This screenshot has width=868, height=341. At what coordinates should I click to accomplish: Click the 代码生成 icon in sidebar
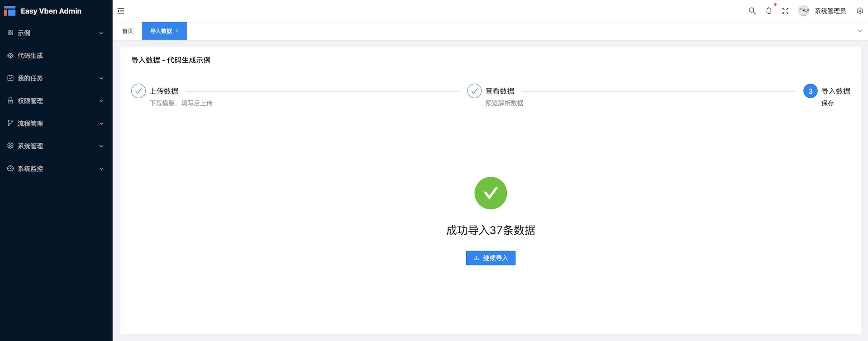tap(10, 55)
